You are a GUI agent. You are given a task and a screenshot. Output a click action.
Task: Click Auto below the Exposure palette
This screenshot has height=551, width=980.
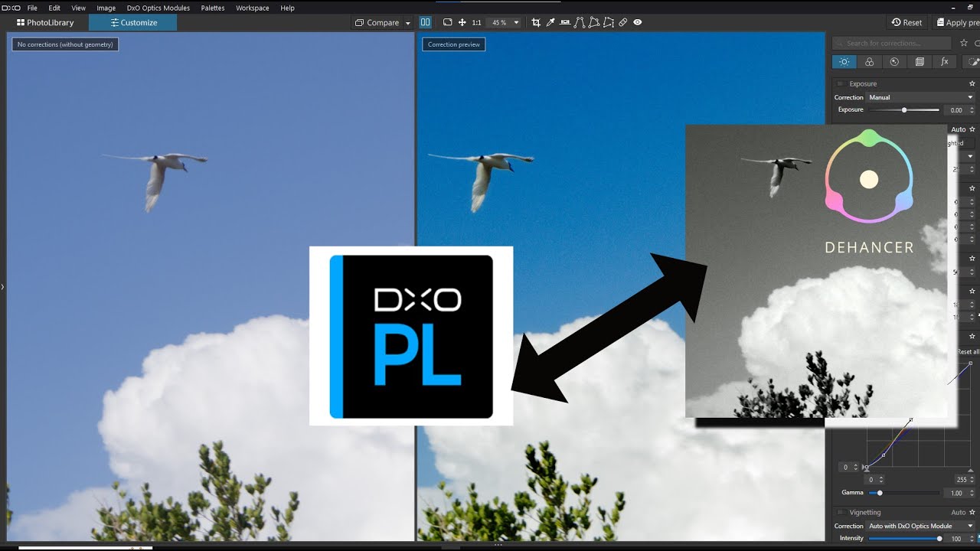[959, 129]
